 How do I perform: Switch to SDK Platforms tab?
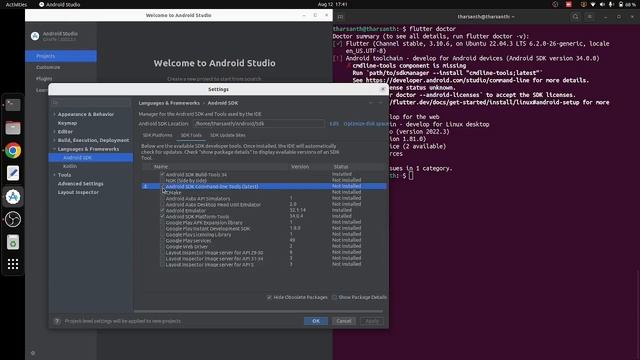pos(157,135)
